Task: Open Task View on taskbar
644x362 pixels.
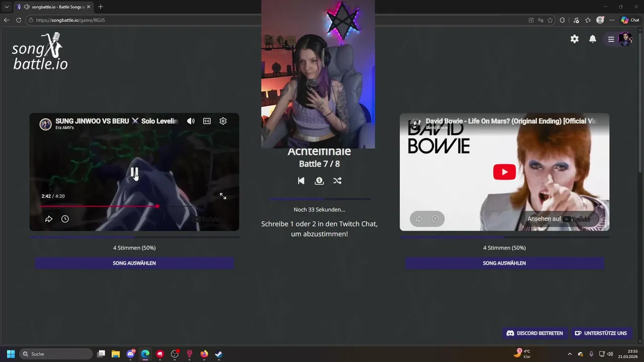Action: tap(101, 354)
